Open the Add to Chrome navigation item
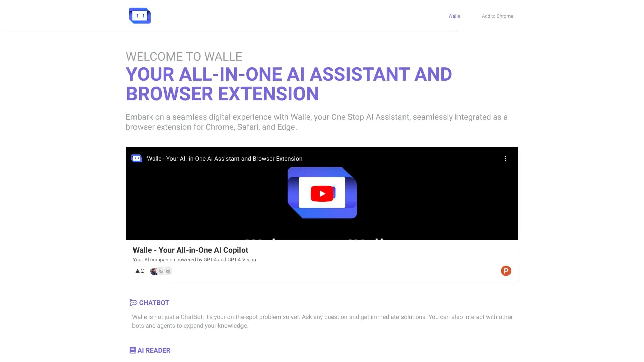The width and height of the screenshot is (644, 362). (497, 16)
